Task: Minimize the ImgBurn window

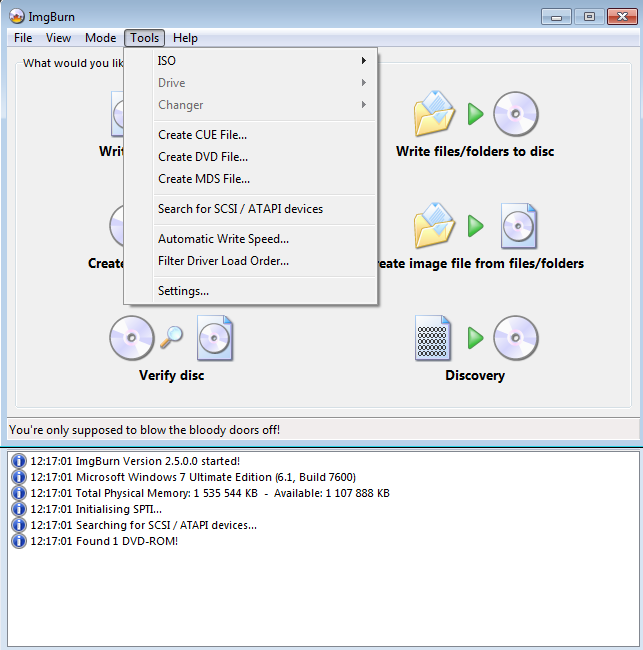Action: [556, 17]
